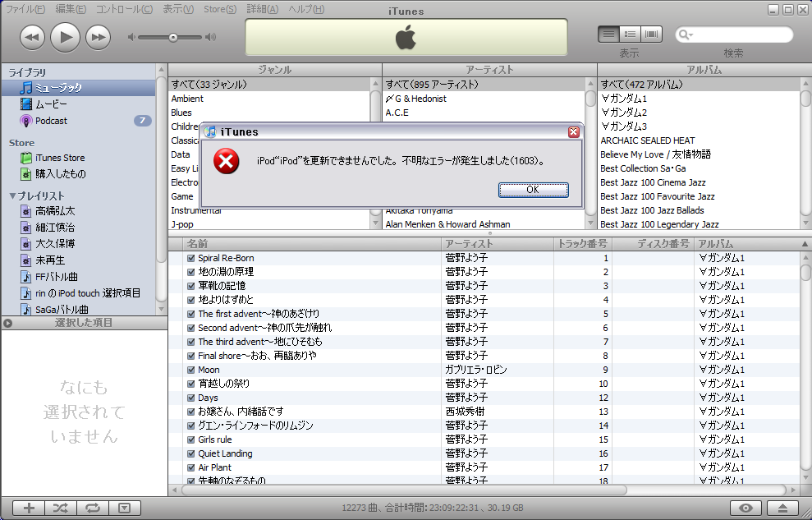Uncheck the 軍靴の記憶 track checkbox
This screenshot has height=520, width=812.
(x=190, y=286)
